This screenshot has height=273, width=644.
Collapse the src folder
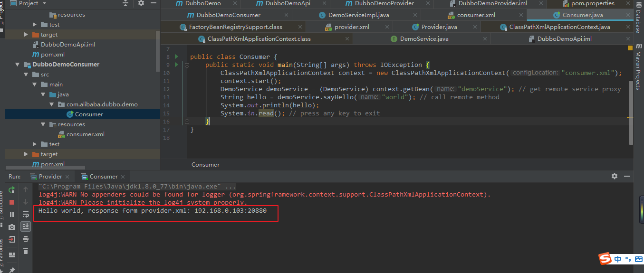pyautogui.click(x=26, y=75)
